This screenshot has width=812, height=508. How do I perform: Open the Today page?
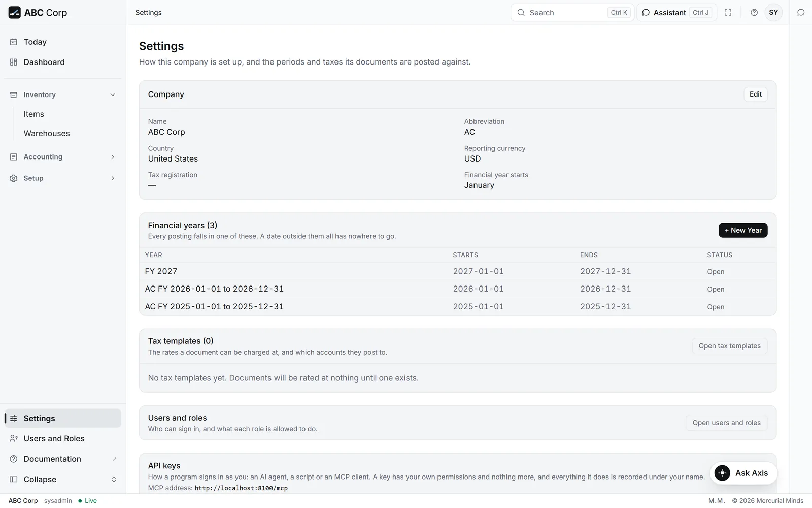(63, 42)
